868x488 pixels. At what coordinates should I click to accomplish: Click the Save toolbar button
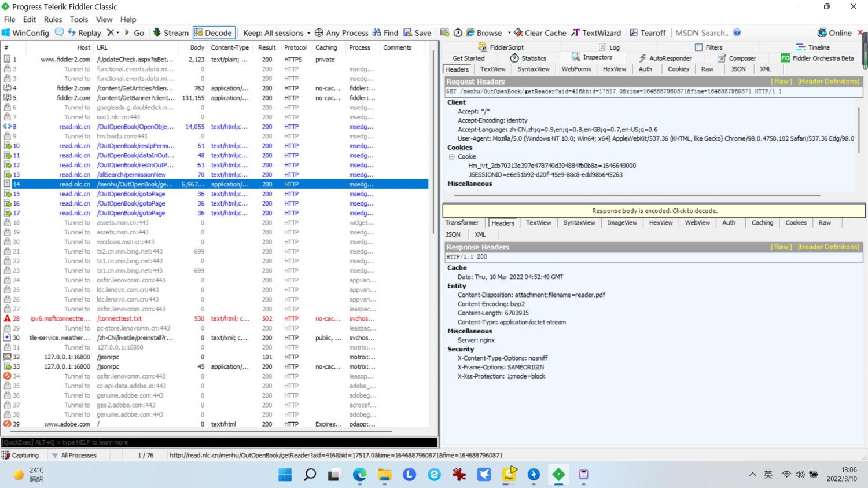tap(417, 33)
